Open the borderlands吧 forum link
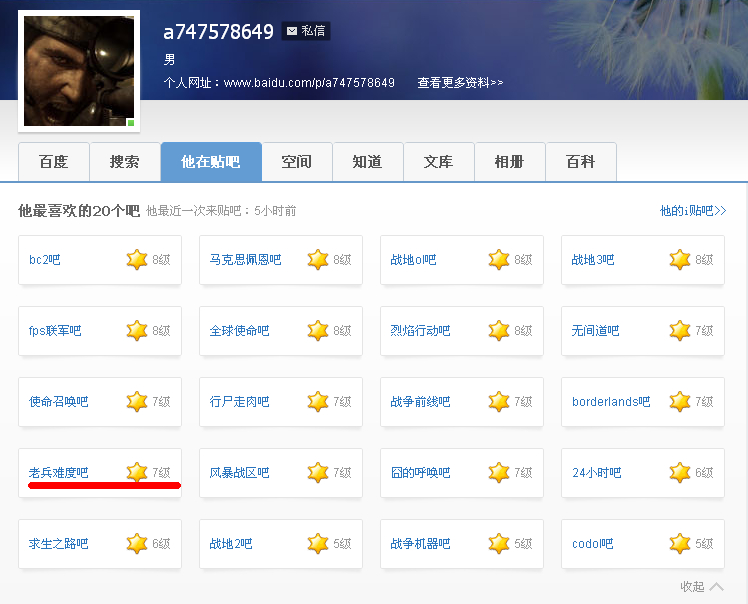Screen dimensions: 748x604 [x=611, y=402]
